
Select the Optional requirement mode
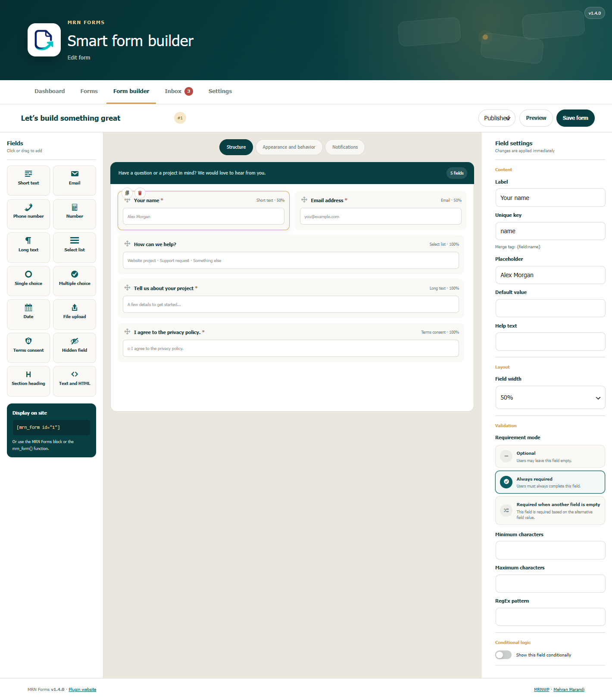click(x=550, y=456)
